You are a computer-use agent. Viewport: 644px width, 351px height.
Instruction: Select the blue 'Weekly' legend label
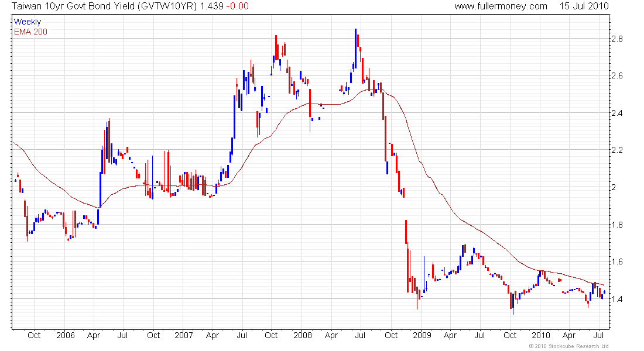tap(28, 22)
